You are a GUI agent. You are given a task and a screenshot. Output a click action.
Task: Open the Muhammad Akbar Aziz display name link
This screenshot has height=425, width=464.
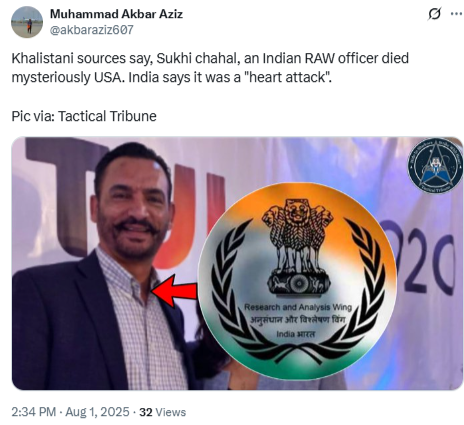click(x=116, y=14)
